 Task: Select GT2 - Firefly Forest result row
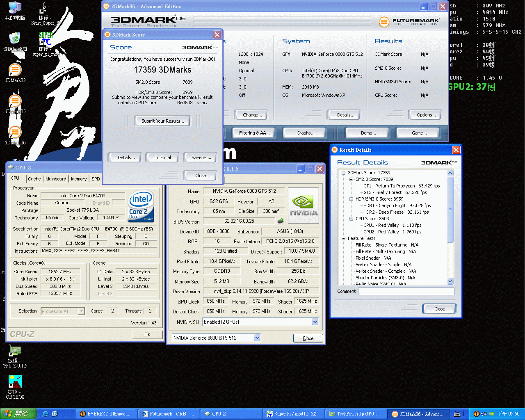coord(395,192)
